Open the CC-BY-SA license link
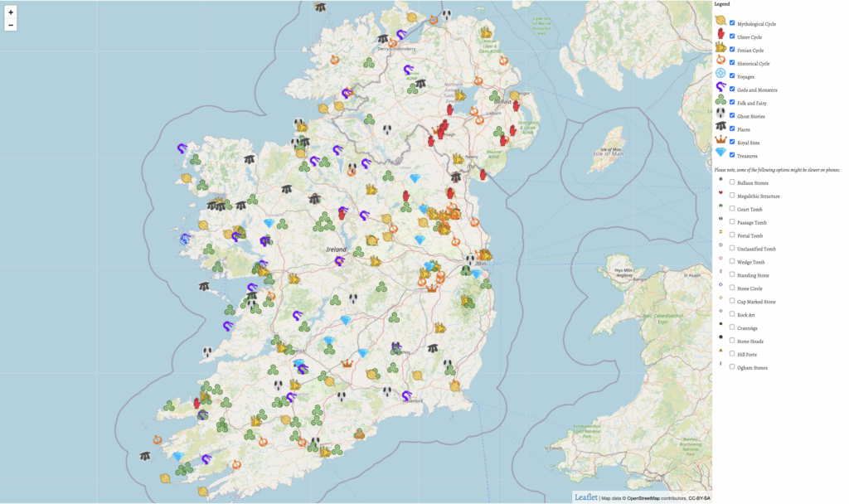The image size is (849, 504). click(x=699, y=498)
